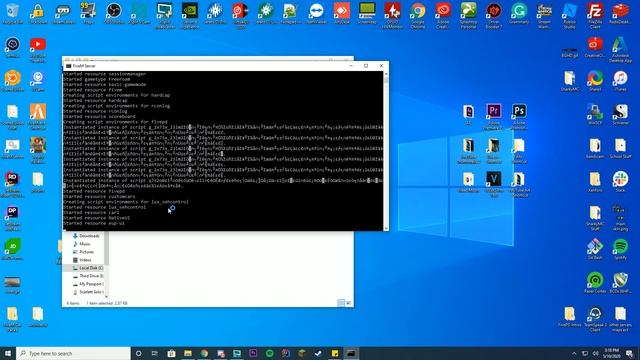Open the TeamSpeak 3 Client shortcut
This screenshot has width=640, height=360.
595,318
